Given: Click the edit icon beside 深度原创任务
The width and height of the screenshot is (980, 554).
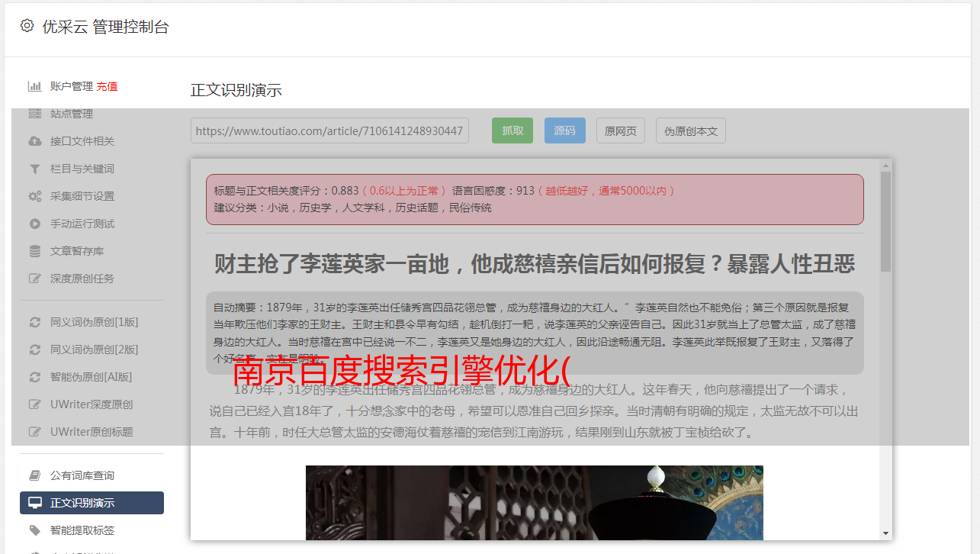Looking at the screenshot, I should point(34,279).
